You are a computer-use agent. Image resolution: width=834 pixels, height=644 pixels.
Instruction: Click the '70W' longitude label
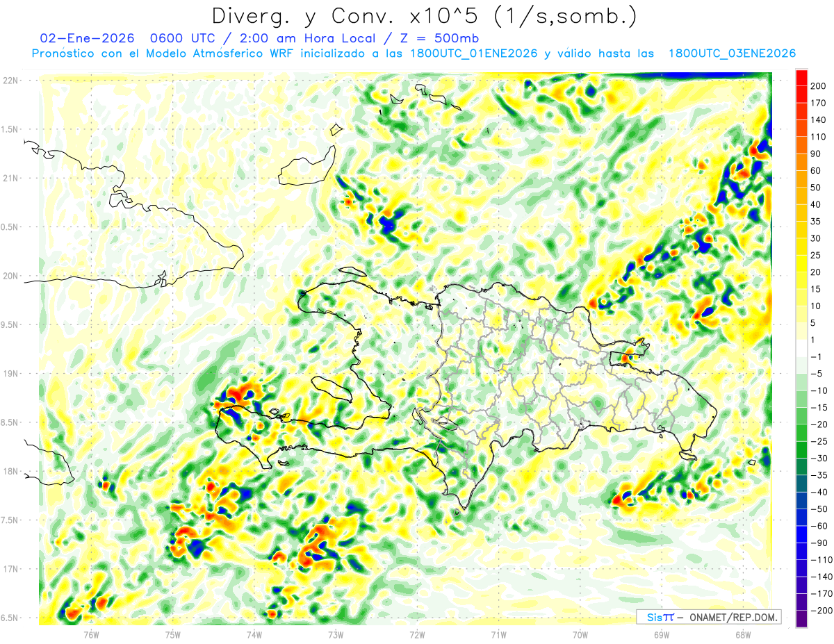580,634
